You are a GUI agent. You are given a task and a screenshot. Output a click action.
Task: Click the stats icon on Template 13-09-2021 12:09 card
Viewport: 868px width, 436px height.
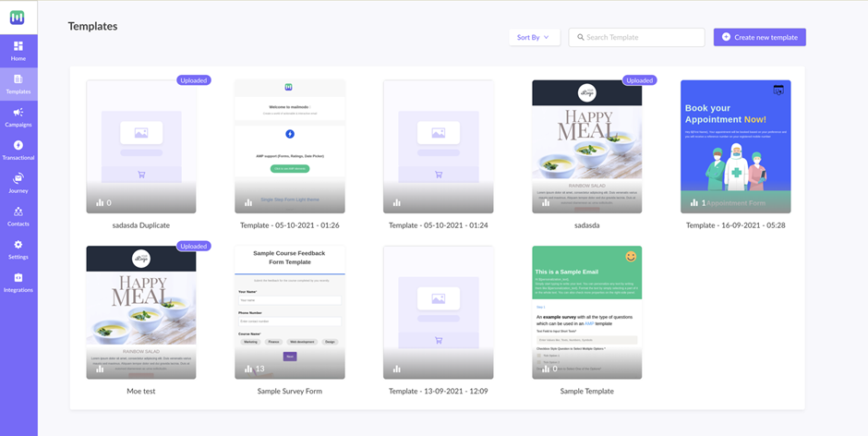[x=397, y=369]
